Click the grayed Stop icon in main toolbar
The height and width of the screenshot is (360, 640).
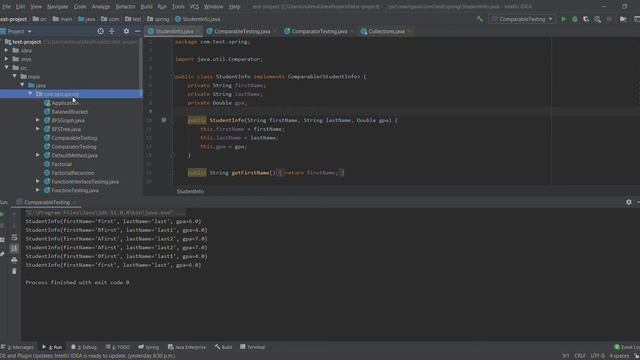609,19
